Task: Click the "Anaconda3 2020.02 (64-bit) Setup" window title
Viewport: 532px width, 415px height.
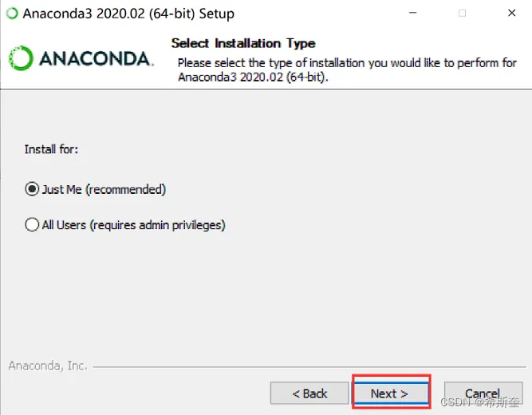Action: (128, 14)
